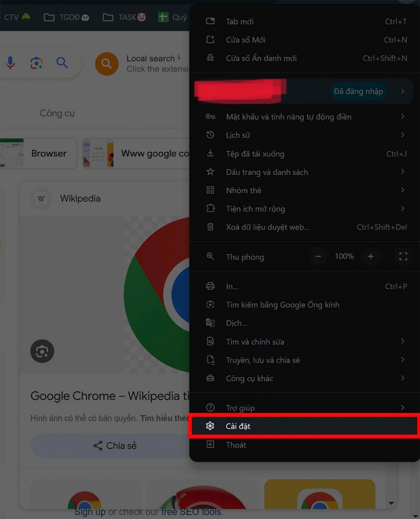
Task: Open the TGDĐ bookmarks folder
Action: pyautogui.click(x=66, y=17)
